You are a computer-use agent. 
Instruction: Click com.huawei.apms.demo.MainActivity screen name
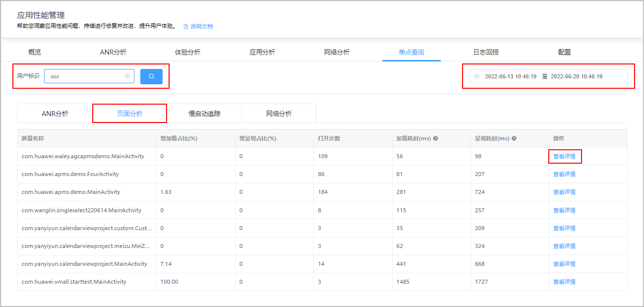tap(71, 192)
